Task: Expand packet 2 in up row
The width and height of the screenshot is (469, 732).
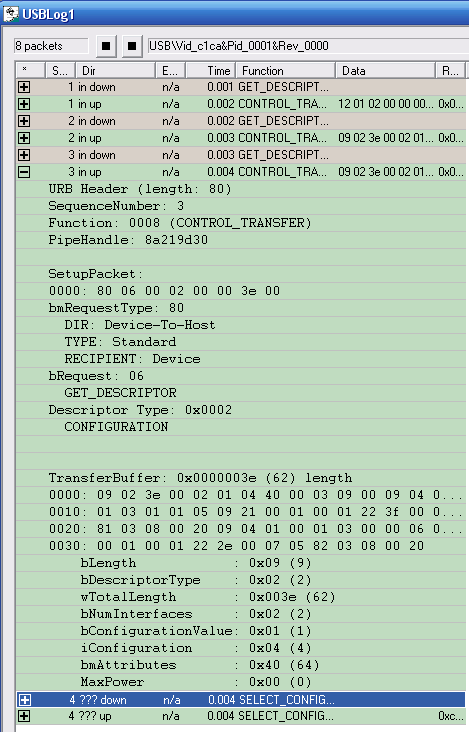Action: click(24, 138)
